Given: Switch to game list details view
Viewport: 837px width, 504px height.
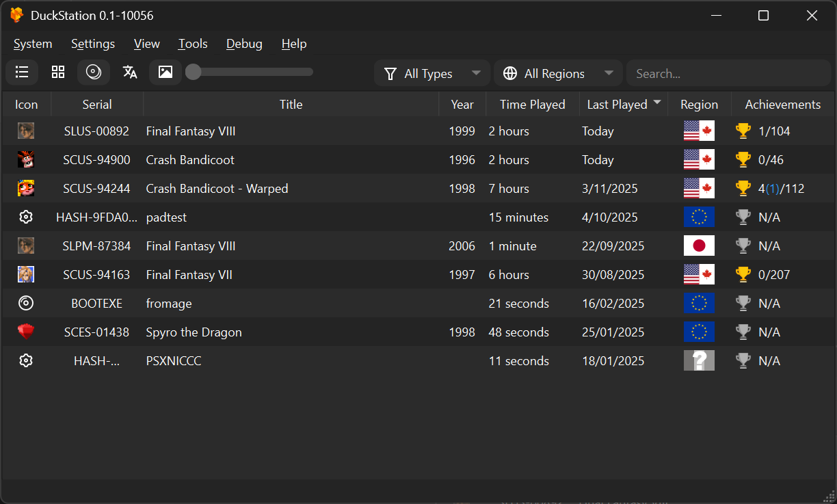Looking at the screenshot, I should point(21,72).
